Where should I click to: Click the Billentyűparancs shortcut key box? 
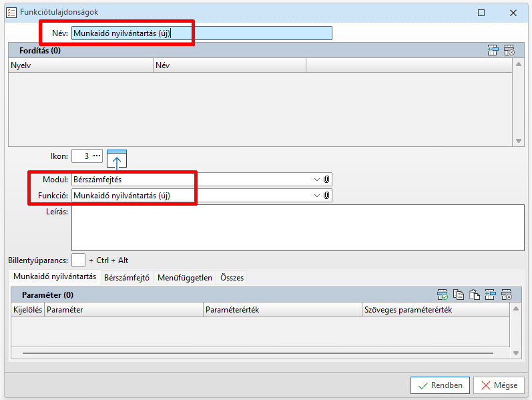[x=79, y=260]
